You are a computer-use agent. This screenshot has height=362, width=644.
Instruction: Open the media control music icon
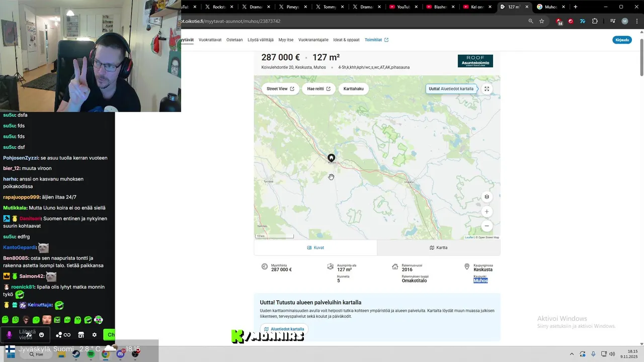point(613,21)
